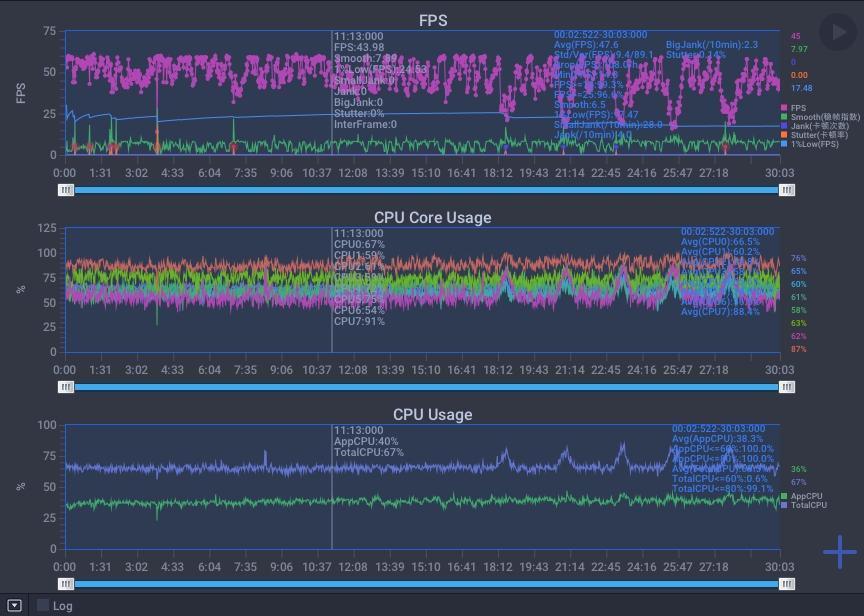This screenshot has height=616, width=864.
Task: Toggle the Jank legend entry
Action: (x=815, y=126)
